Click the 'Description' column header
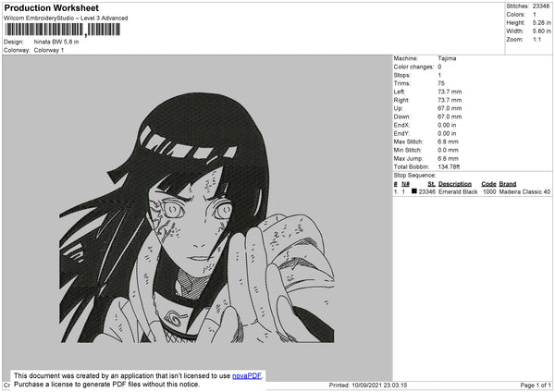This screenshot has height=392, width=555. click(455, 184)
